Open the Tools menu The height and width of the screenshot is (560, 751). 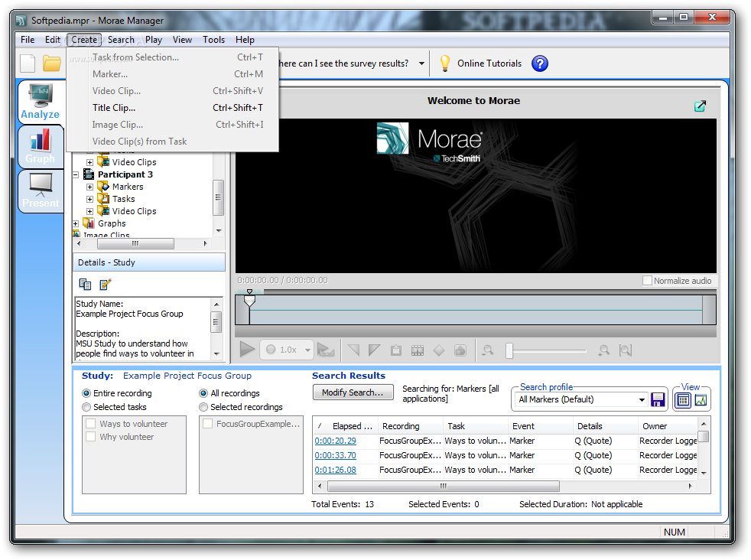213,40
